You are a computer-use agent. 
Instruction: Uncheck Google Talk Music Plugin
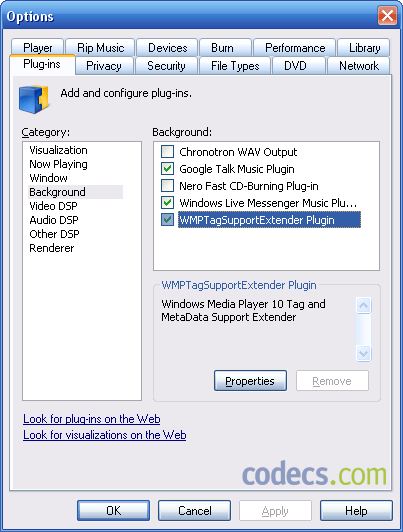click(167, 169)
